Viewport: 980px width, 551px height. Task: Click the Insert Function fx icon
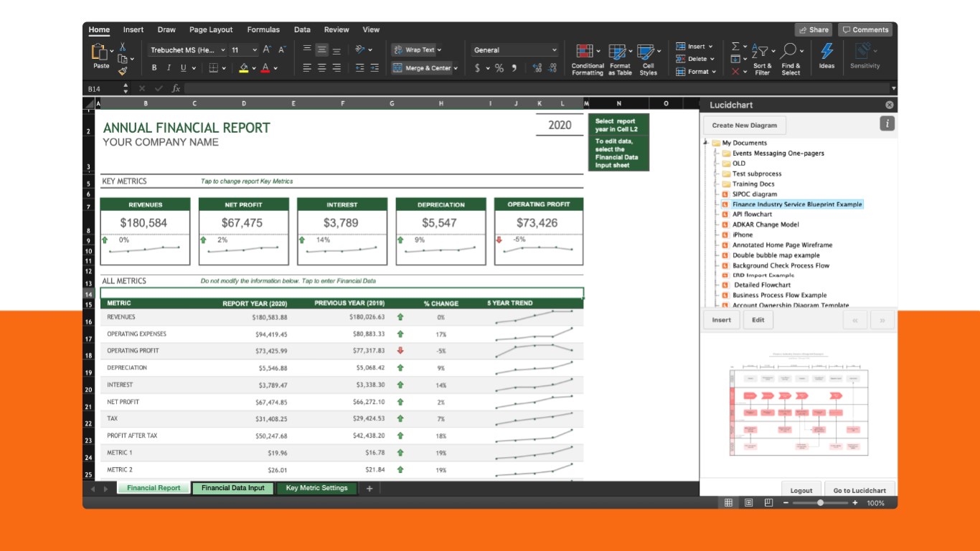point(176,88)
